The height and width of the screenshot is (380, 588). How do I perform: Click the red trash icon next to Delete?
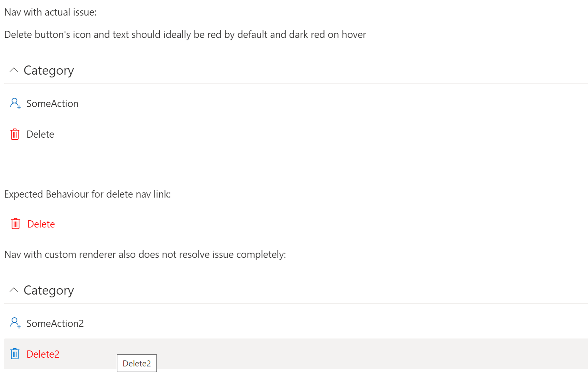[x=15, y=134]
